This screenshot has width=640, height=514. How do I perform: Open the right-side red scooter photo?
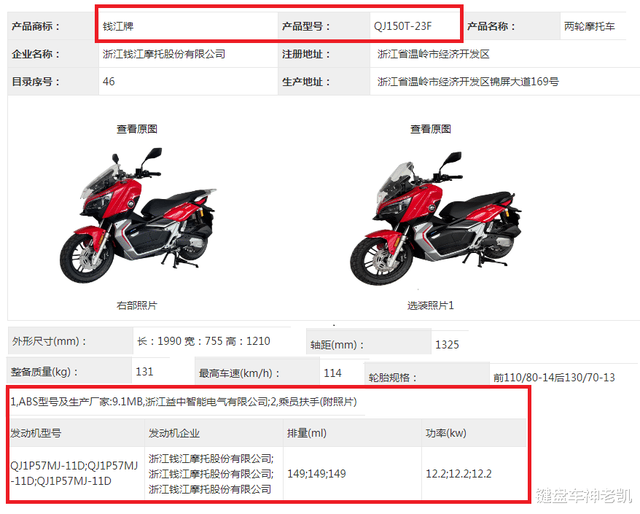(x=138, y=215)
